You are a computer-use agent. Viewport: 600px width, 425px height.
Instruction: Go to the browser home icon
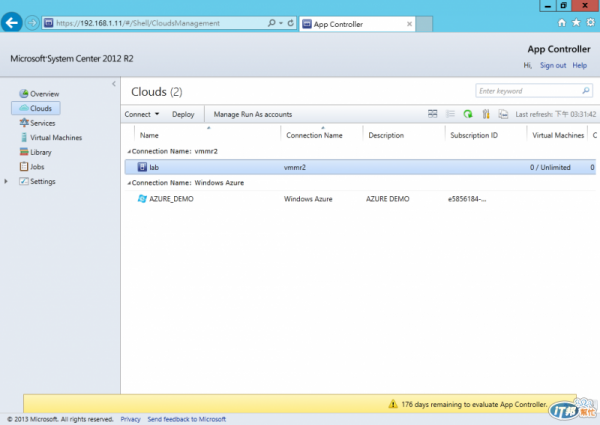click(561, 23)
